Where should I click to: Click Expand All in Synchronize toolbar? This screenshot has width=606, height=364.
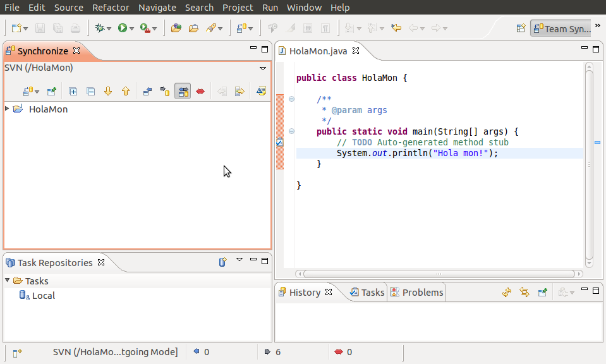pos(73,92)
